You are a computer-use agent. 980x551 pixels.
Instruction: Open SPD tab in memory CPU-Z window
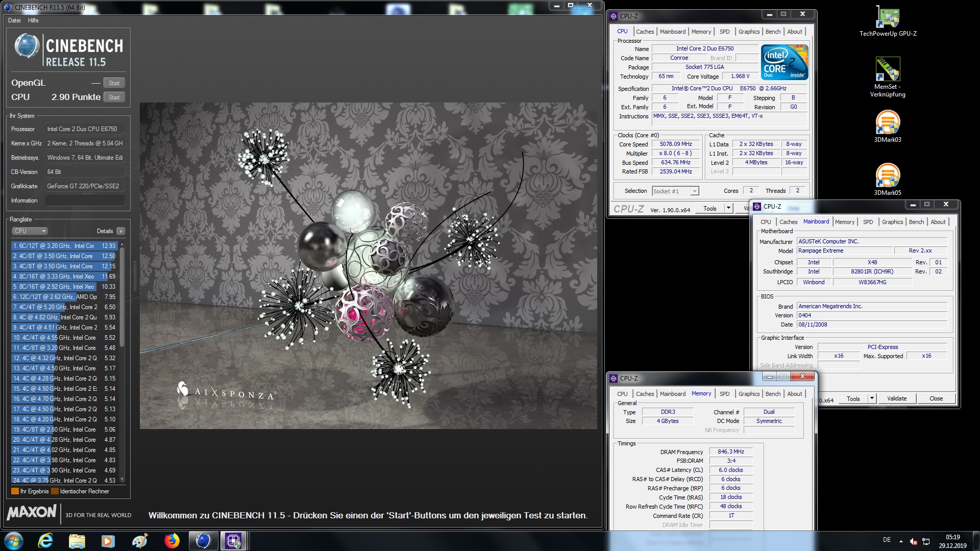point(725,394)
